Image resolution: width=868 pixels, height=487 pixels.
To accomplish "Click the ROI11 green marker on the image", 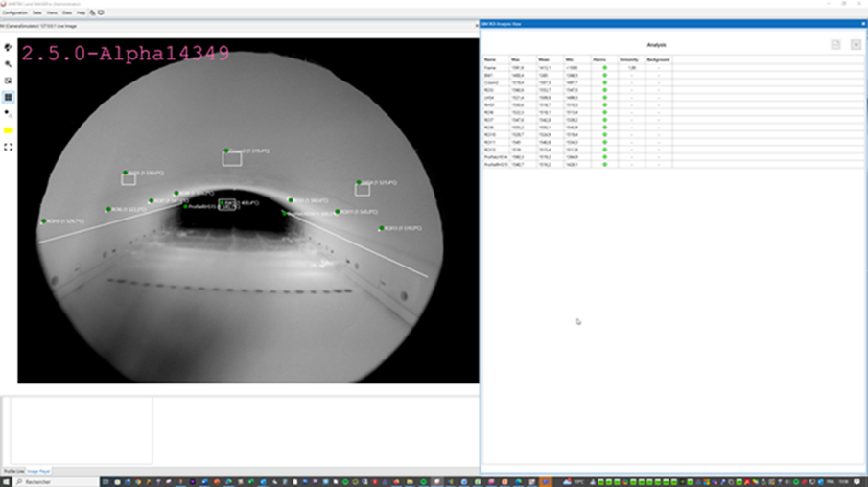I will point(337,212).
